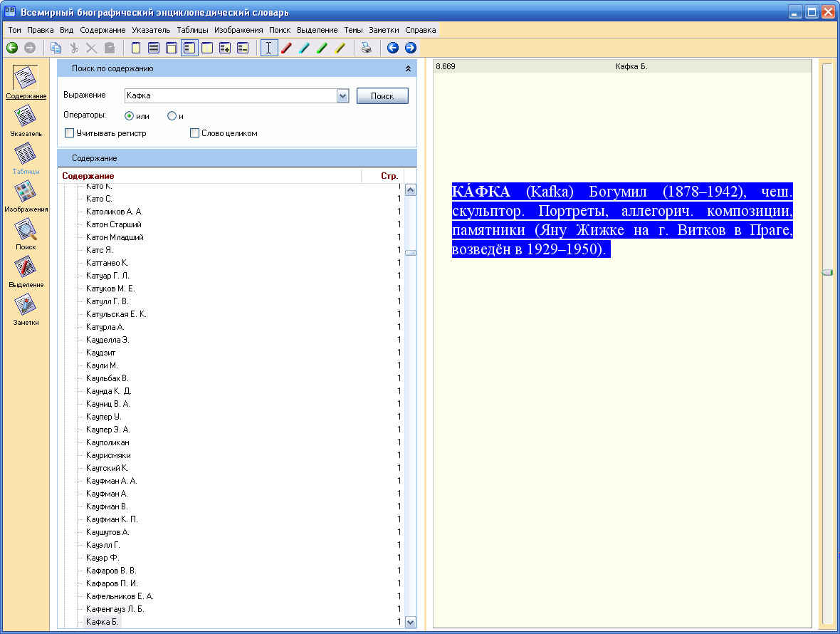Image resolution: width=840 pixels, height=634 pixels.
Task: Open the Справка menu
Action: pyautogui.click(x=421, y=30)
